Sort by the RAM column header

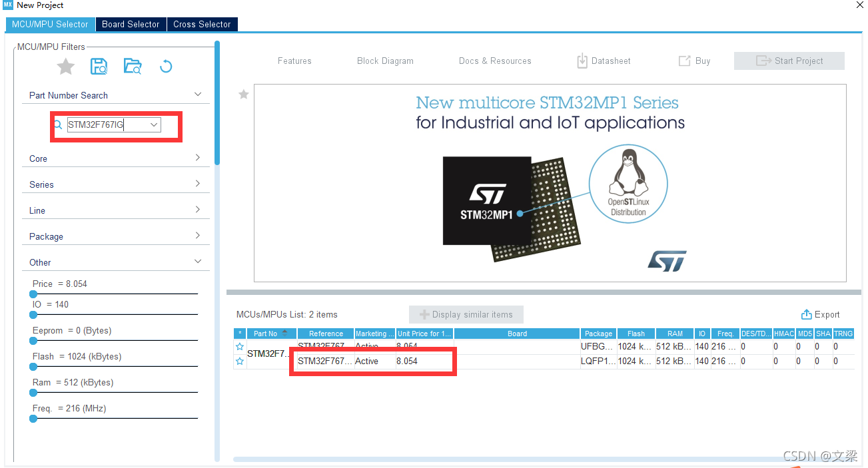click(x=675, y=334)
